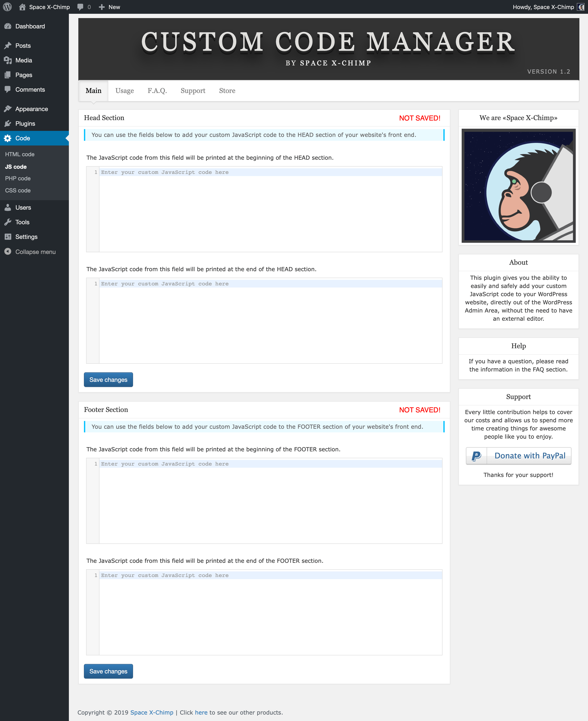The height and width of the screenshot is (721, 588).
Task: Click the Collapse menu arrow icon
Action: tap(8, 251)
